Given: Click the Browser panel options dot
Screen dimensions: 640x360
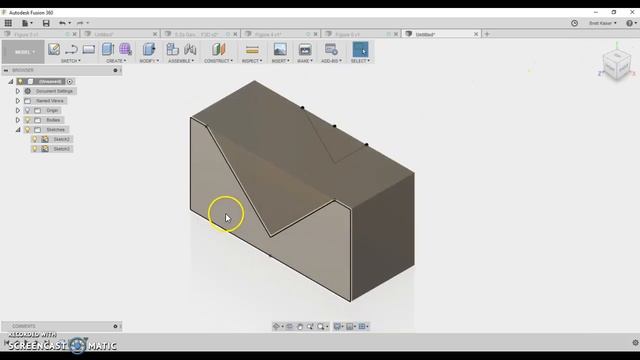Looking at the screenshot, I should coord(115,71).
